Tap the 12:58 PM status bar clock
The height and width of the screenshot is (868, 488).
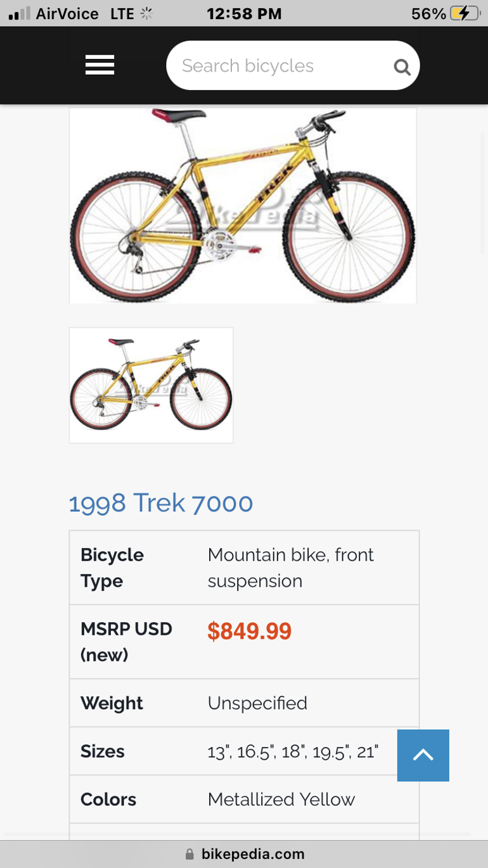click(244, 13)
